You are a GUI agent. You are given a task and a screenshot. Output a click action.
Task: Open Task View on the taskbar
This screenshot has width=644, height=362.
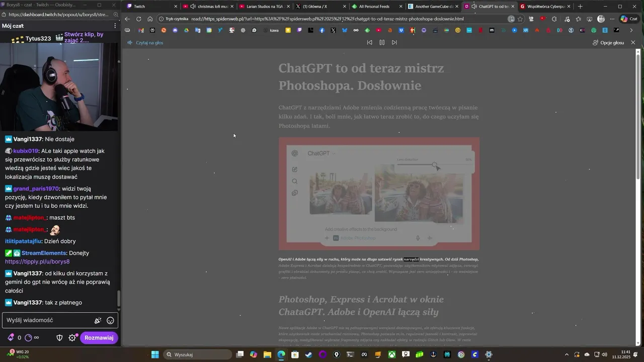[240, 354]
